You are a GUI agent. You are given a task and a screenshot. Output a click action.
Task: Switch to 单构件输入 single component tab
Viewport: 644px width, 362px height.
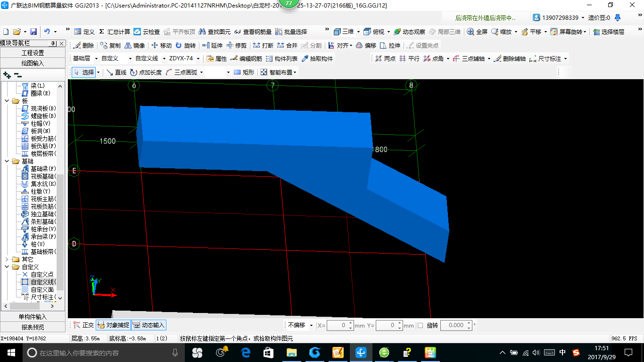pos(33,317)
